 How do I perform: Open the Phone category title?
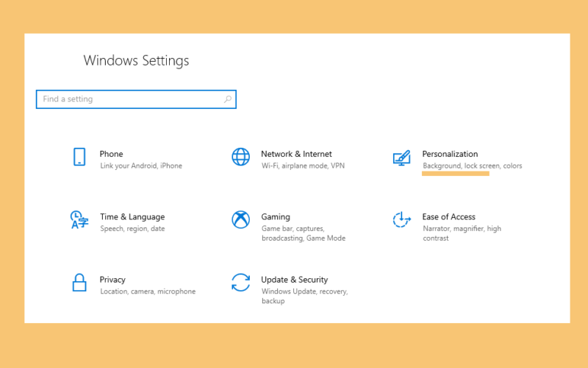[112, 154]
